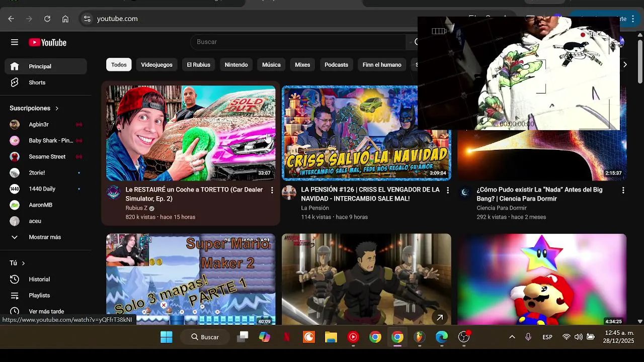Open Netflix from the taskbar

[287, 337]
